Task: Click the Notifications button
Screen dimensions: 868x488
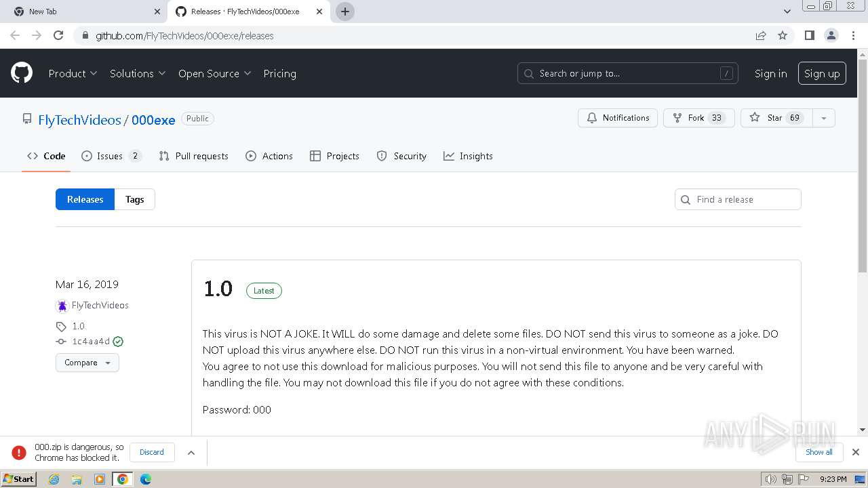Action: tap(618, 118)
